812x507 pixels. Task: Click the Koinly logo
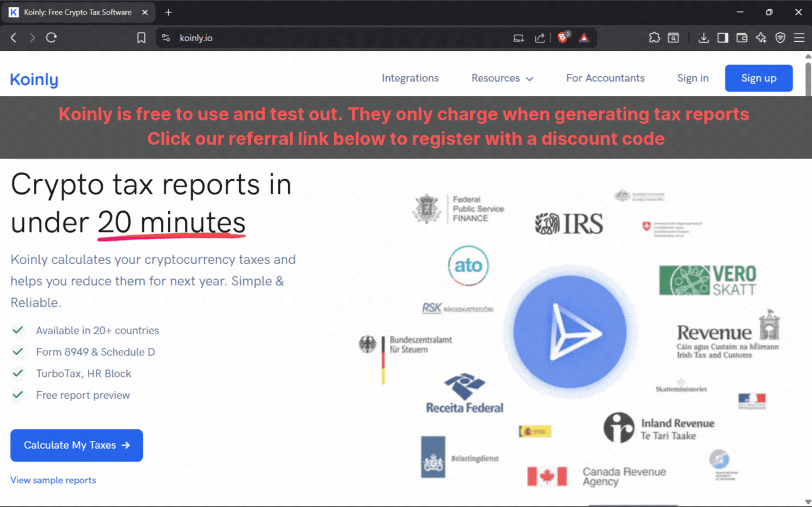(34, 79)
